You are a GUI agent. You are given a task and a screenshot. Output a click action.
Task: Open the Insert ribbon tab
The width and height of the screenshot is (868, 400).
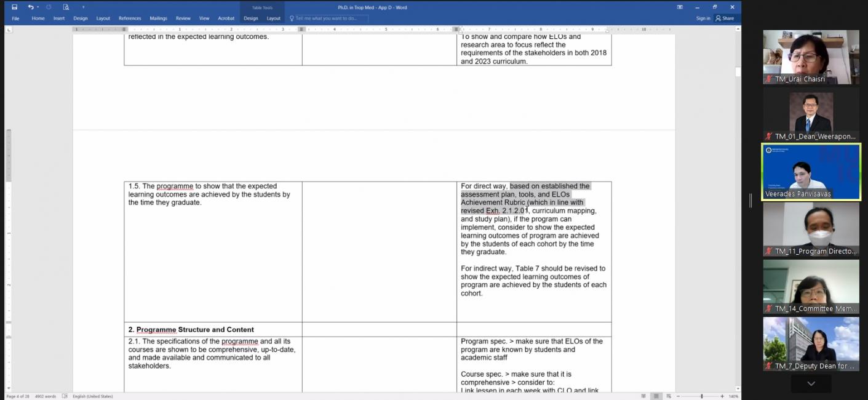pyautogui.click(x=59, y=18)
